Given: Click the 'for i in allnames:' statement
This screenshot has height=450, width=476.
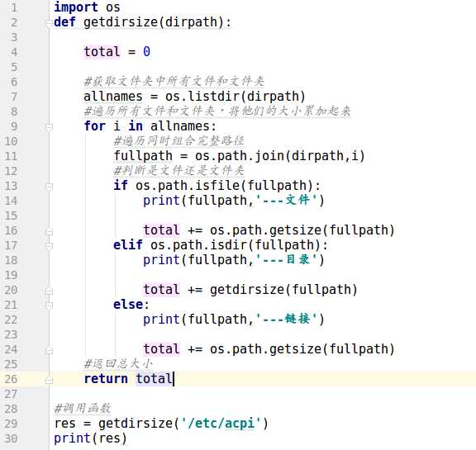Looking at the screenshot, I should (150, 126).
